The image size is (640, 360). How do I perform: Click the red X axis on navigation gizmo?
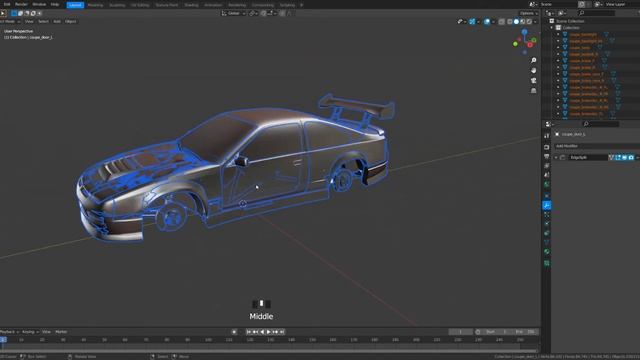coord(530,45)
